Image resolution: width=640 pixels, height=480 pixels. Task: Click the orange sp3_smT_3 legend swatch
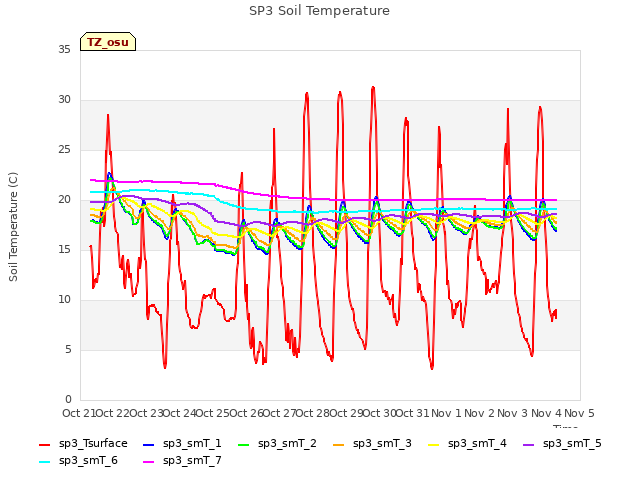(x=339, y=444)
